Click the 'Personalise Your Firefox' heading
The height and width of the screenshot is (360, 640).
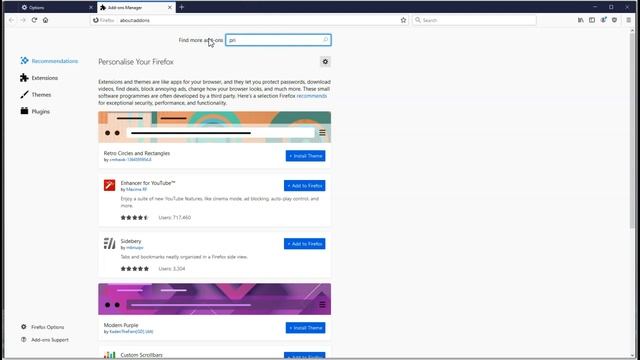click(x=136, y=62)
